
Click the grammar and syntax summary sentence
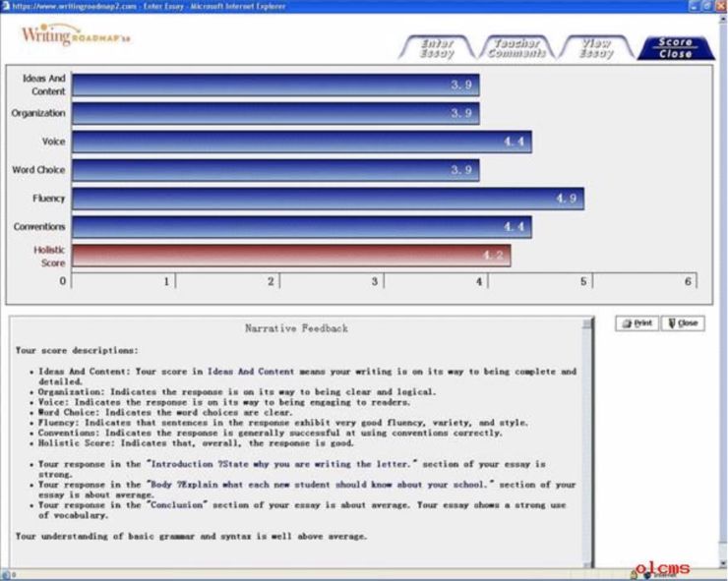[191, 536]
